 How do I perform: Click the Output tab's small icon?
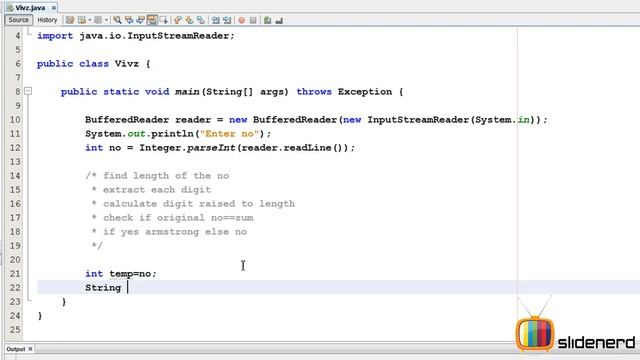[x=30, y=349]
